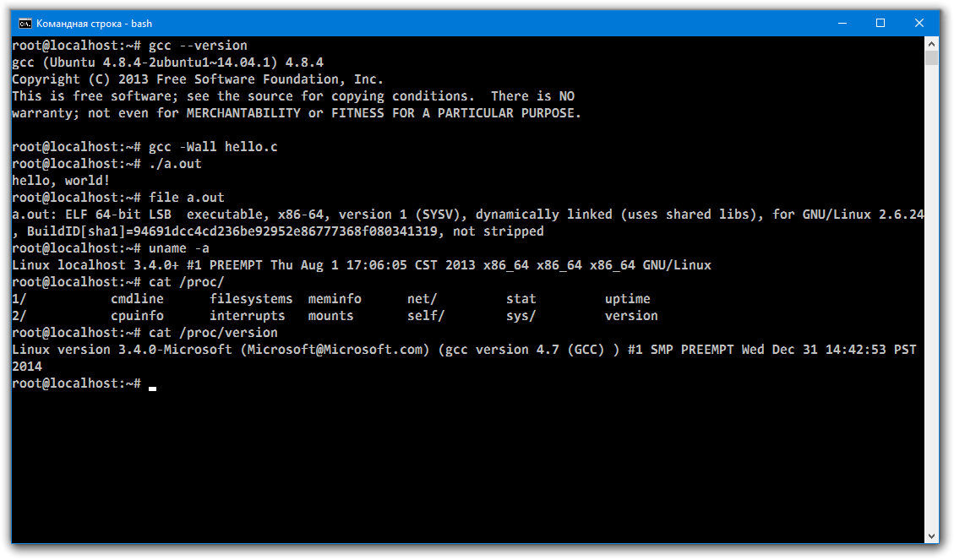
Task: Click the window title 'Командная строка - bash'
Action: coord(94,24)
